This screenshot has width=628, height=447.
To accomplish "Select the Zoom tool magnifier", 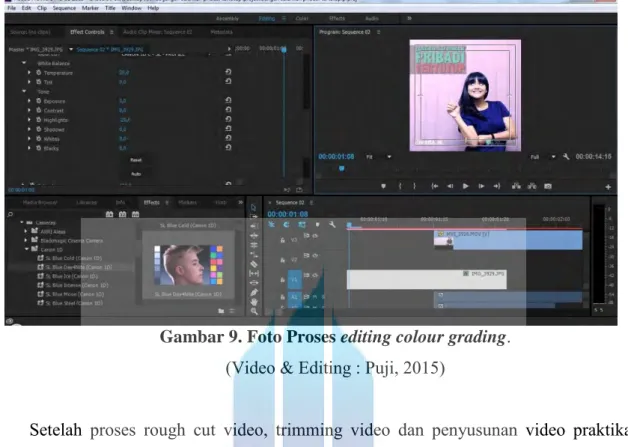I will (254, 311).
